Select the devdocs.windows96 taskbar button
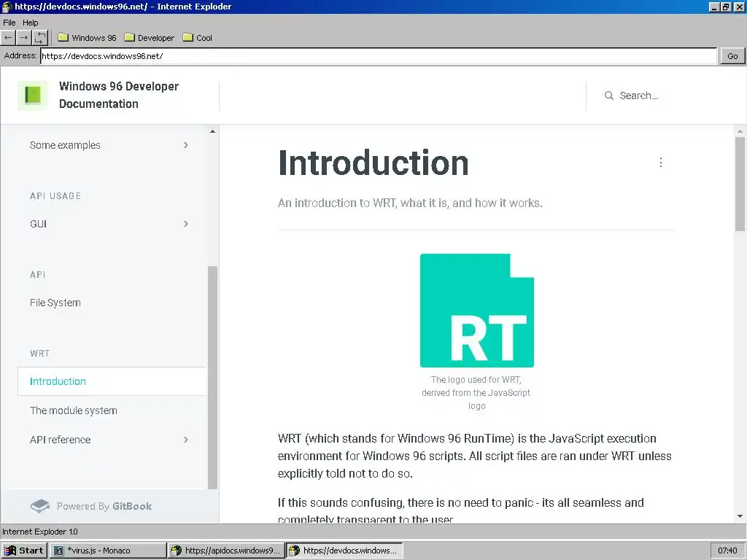The height and width of the screenshot is (560, 747). [x=344, y=551]
